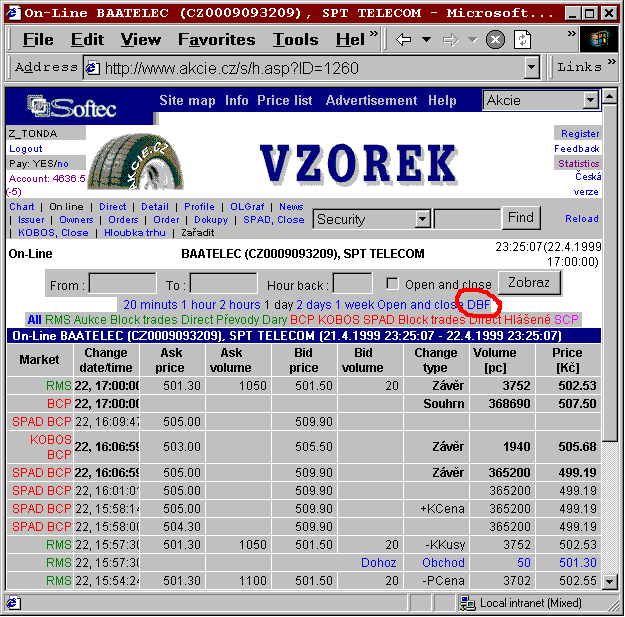Click the Account: 4636.5 text
This screenshot has height=617, width=625.
(47, 179)
